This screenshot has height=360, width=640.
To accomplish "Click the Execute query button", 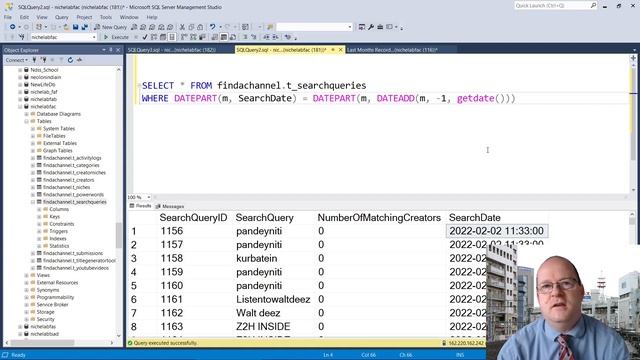I will click(x=117, y=37).
